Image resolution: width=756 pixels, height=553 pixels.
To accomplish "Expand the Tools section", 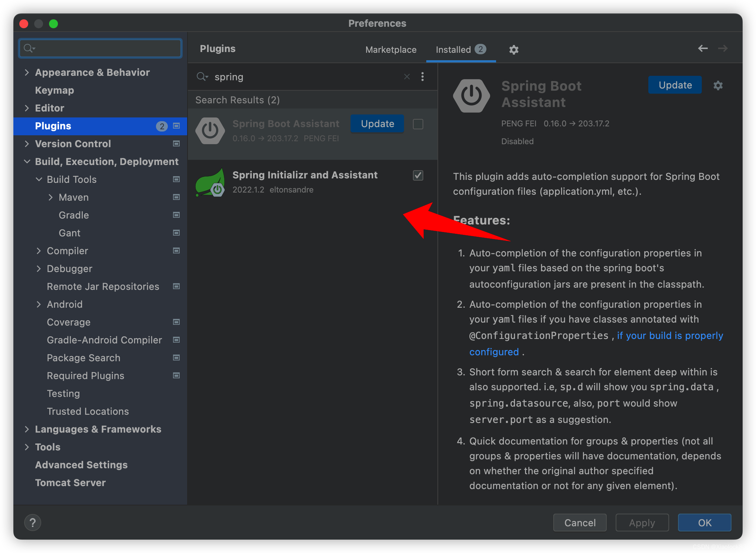I will pos(27,447).
